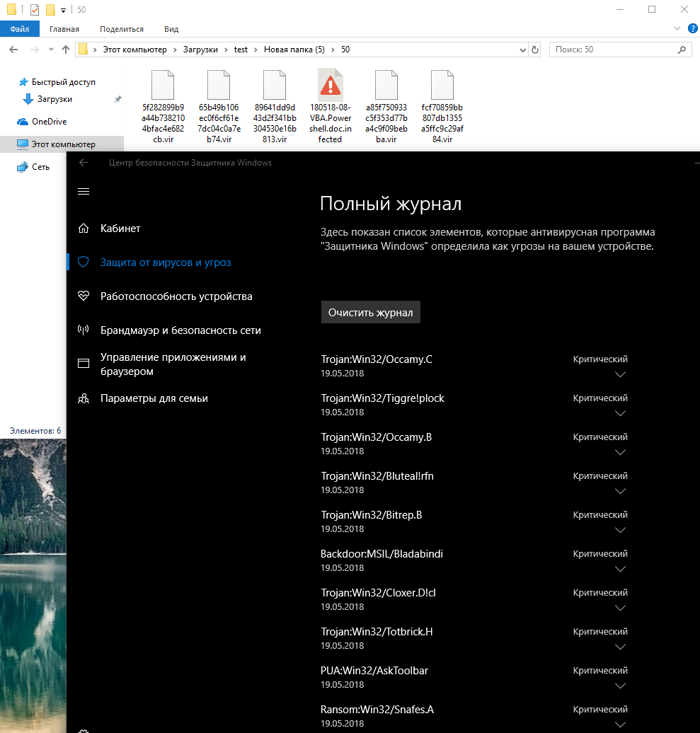Expand the Explorer ribbon chevron
The width and height of the screenshot is (700, 733).
677,28
